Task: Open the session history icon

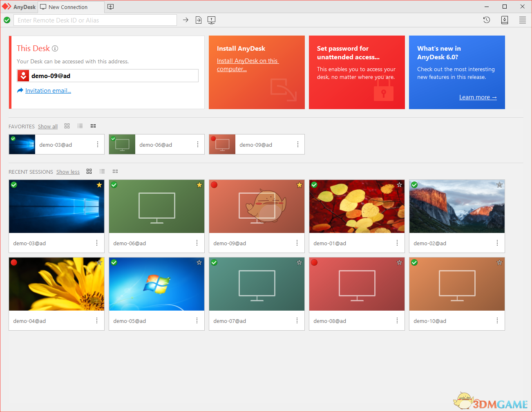Action: pos(486,20)
